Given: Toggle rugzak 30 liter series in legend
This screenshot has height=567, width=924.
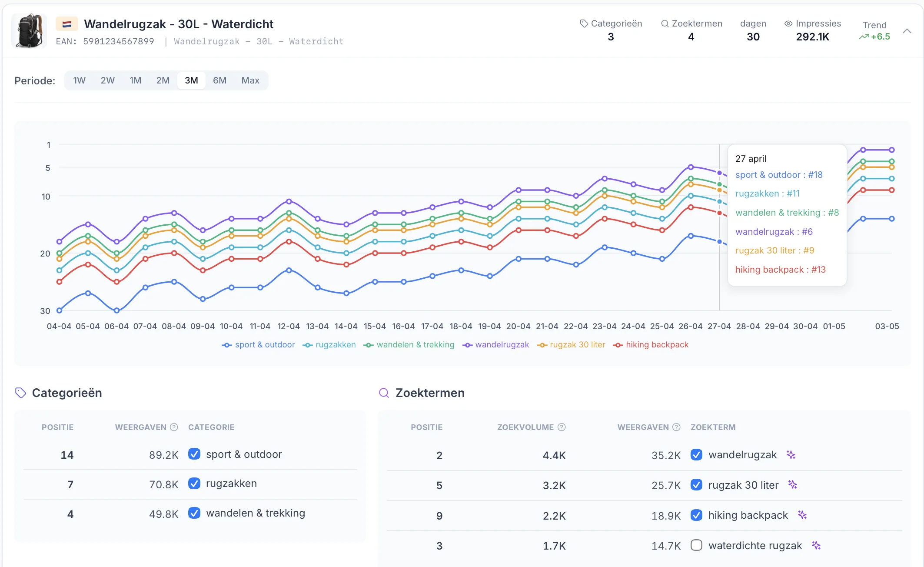Looking at the screenshot, I should (571, 345).
